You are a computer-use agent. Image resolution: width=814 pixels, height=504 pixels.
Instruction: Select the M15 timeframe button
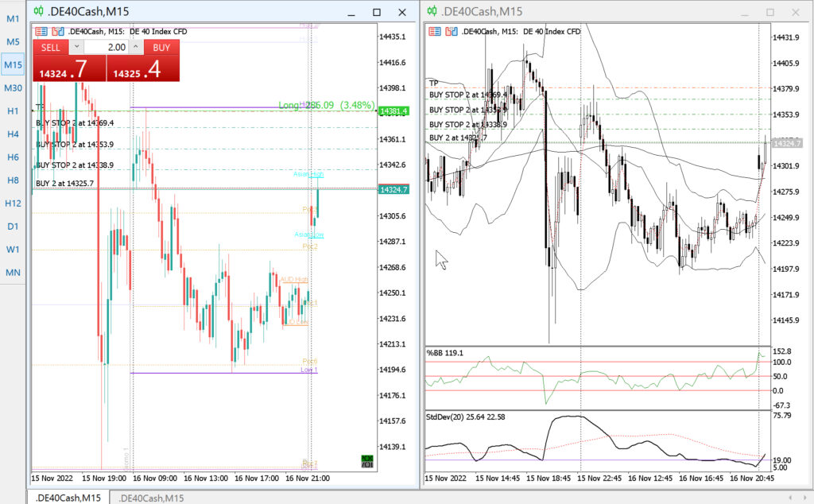coord(13,65)
